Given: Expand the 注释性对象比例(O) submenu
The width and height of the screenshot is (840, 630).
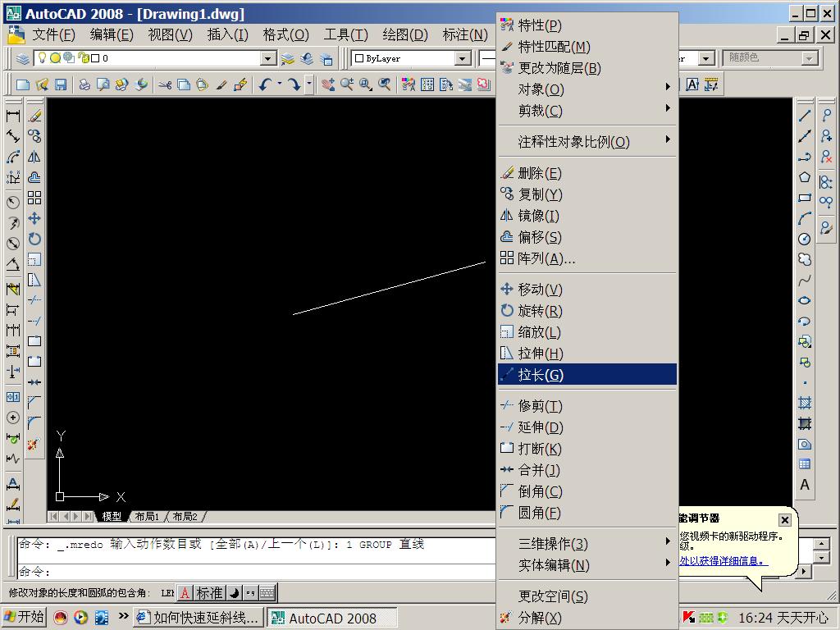Looking at the screenshot, I should [587, 142].
